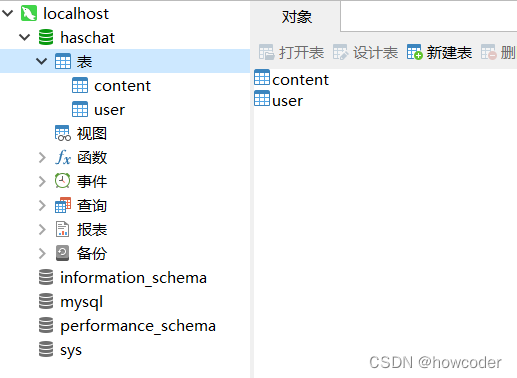Click the 打开表 open table button

point(291,52)
